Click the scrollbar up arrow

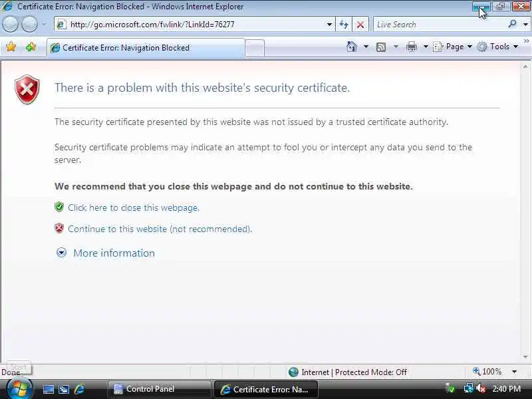[525, 67]
